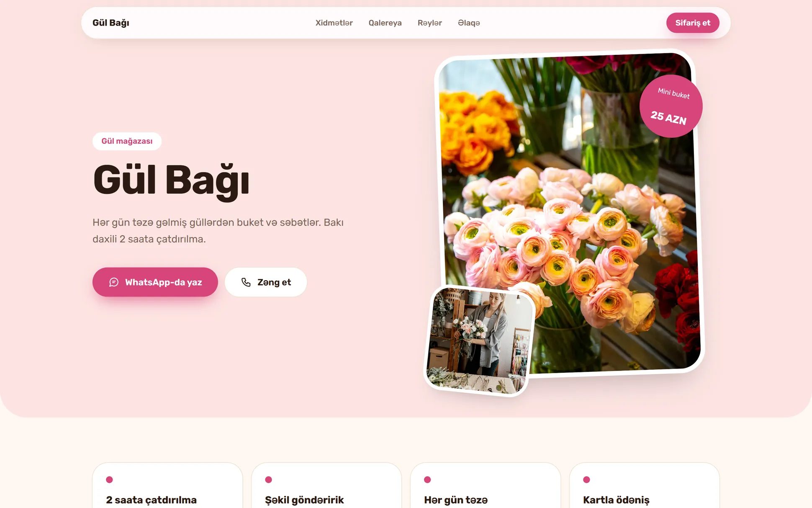Click the Mini buket 25 AZN badge
Screen dimensions: 812x508
coord(671,106)
